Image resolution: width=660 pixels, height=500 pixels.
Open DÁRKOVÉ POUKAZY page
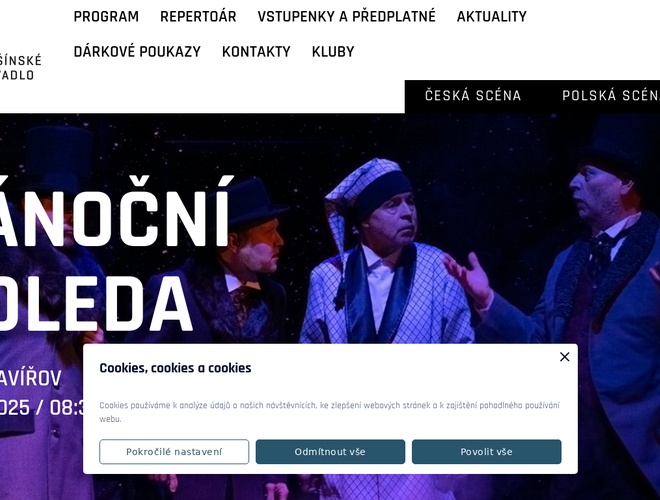point(137,52)
